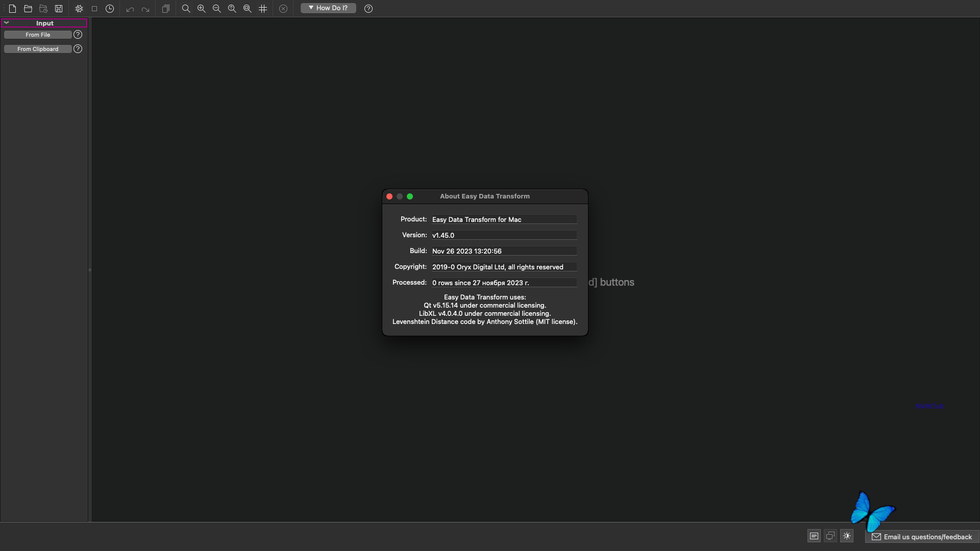The image size is (980, 551).
Task: Zoom in with plus magnifier icon
Action: (202, 9)
